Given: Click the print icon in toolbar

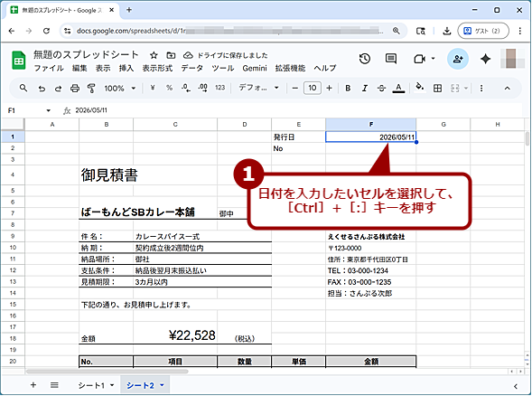Looking at the screenshot, I should (x=75, y=89).
